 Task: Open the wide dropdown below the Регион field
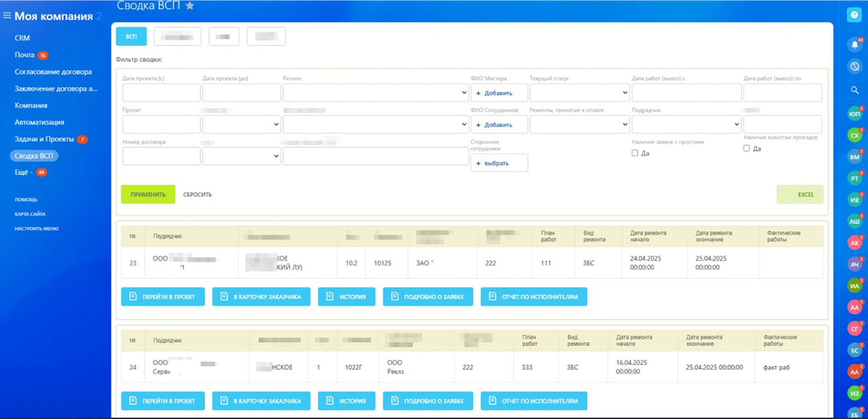[375, 124]
